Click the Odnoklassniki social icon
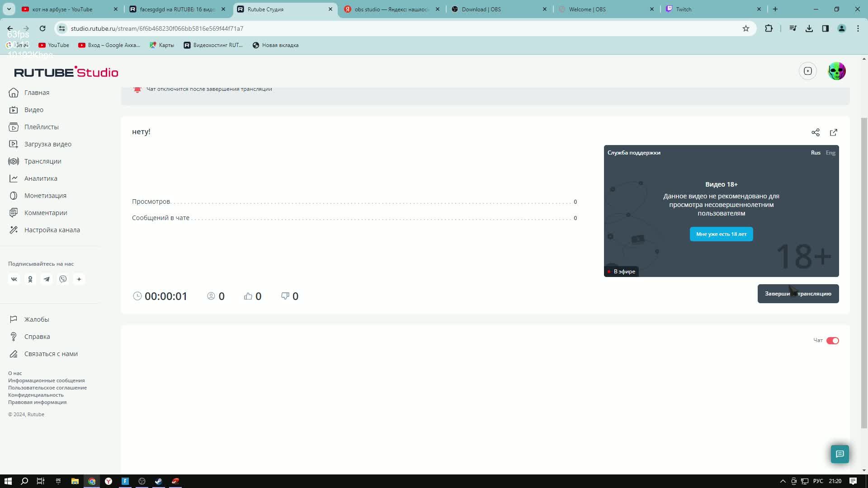 point(30,279)
